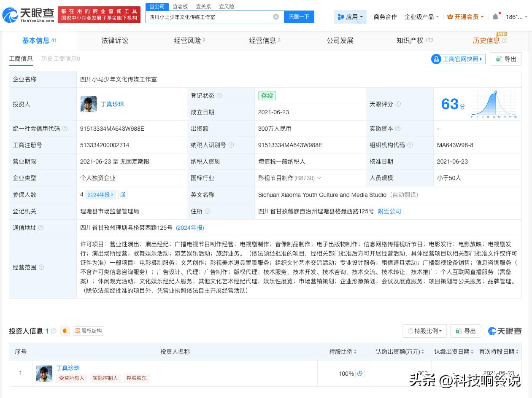The height and width of the screenshot is (398, 532).
Task: Switch to the 法律诉讼 tab
Action: tap(114, 40)
